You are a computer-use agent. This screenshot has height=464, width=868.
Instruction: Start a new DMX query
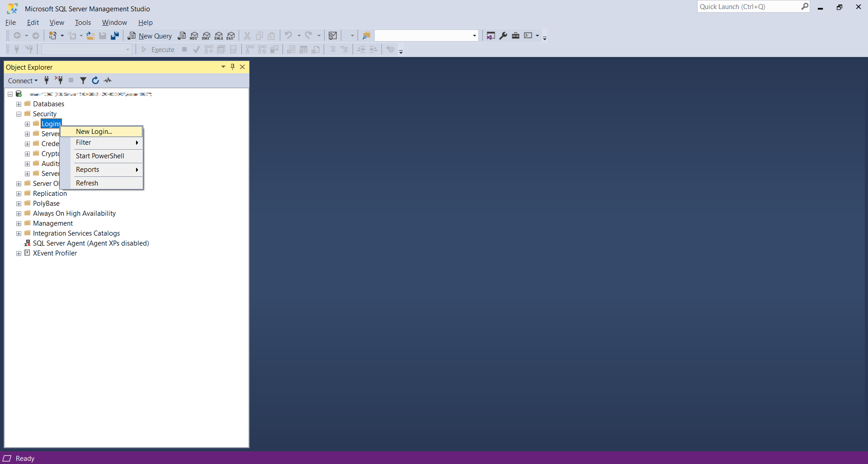click(x=206, y=36)
